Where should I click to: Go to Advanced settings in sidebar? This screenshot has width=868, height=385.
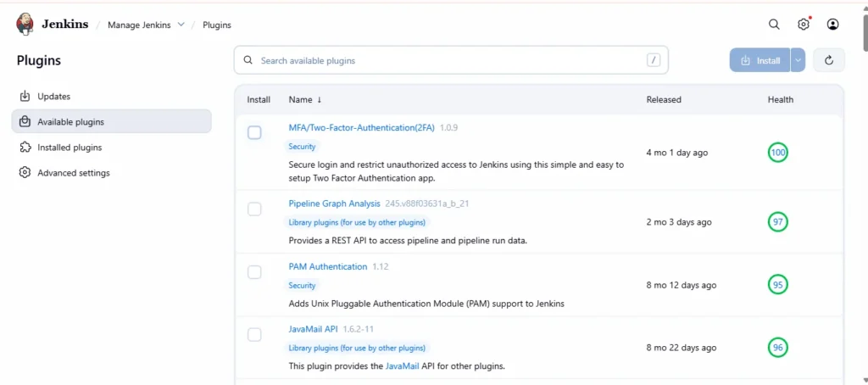point(74,173)
